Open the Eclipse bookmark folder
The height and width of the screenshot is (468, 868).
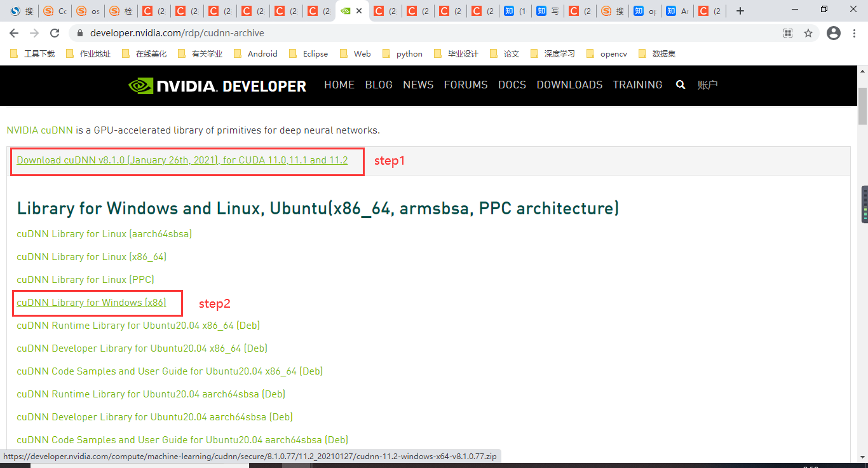[308, 53]
